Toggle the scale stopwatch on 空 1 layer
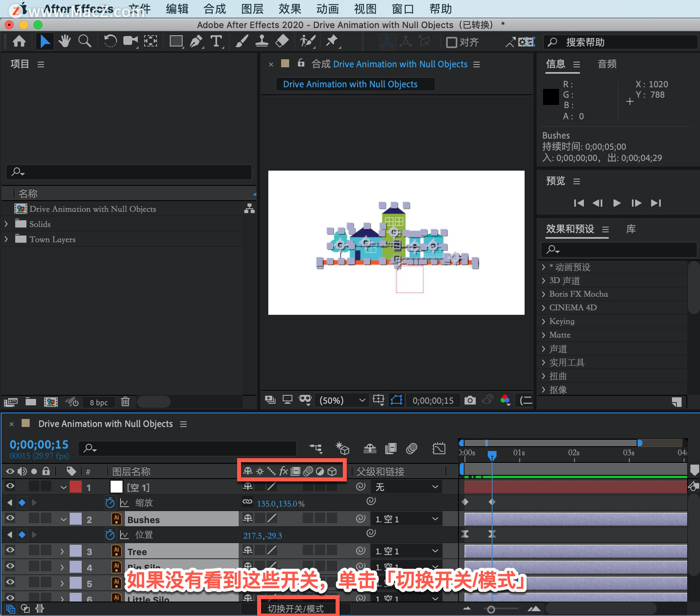Viewport: 700px width, 616px height. pos(110,503)
